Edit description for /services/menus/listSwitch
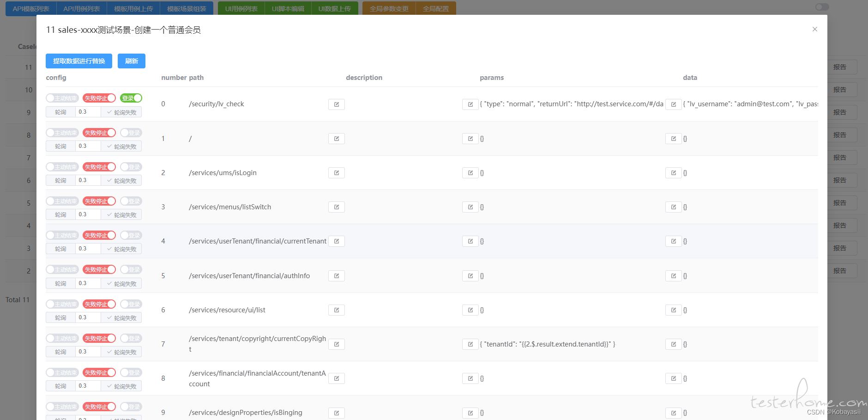Screen dimensions: 868x420 point(336,207)
